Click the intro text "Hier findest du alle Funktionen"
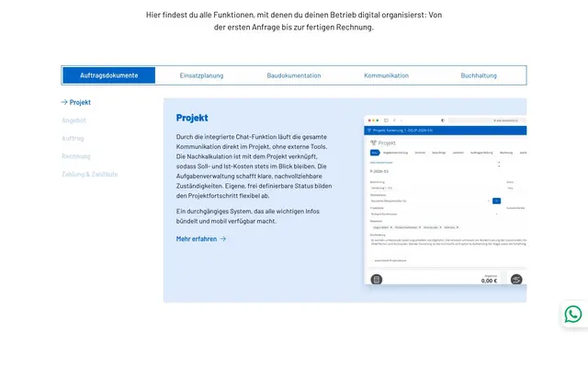This screenshot has width=588, height=368. [x=294, y=21]
